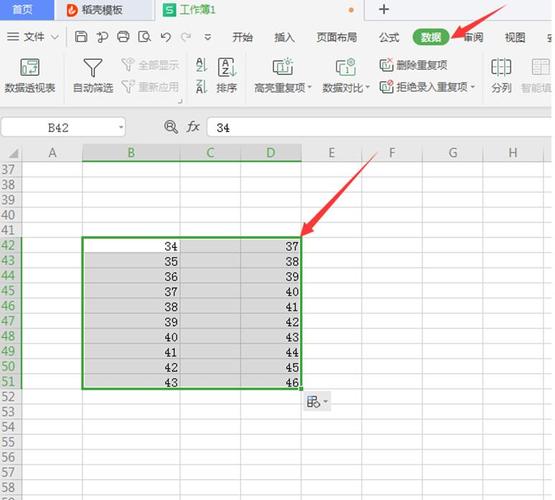Screen dimensions: 555x500
Task: Click 分列 text to columns tool
Action: click(501, 75)
